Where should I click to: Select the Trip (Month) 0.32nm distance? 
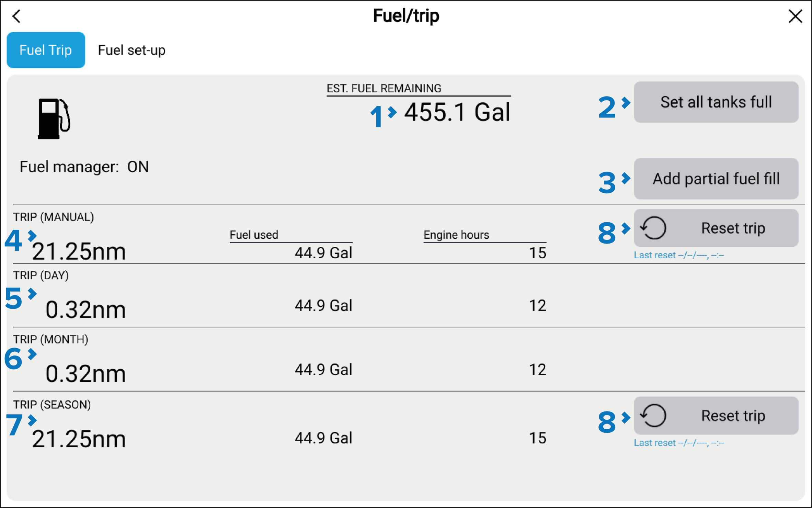(x=85, y=373)
